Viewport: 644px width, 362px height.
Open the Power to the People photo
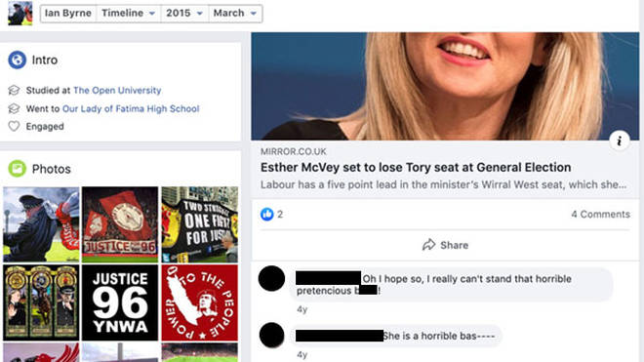click(200, 302)
